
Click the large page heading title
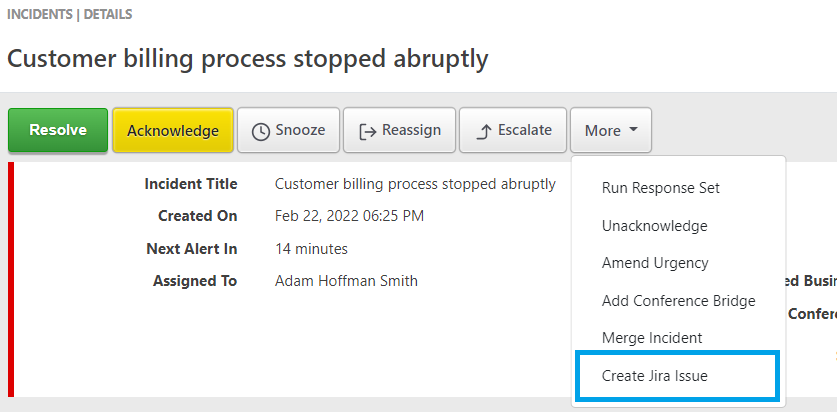coord(248,59)
